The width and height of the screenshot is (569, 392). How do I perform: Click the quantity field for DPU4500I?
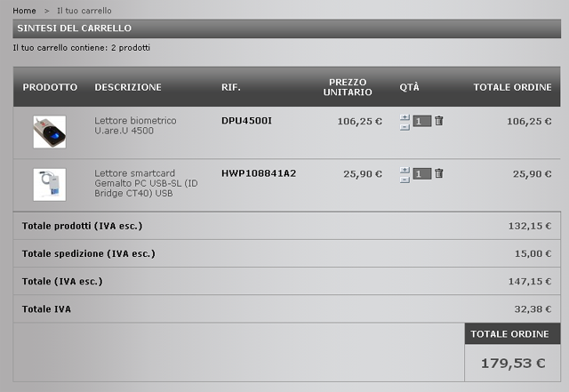[422, 121]
